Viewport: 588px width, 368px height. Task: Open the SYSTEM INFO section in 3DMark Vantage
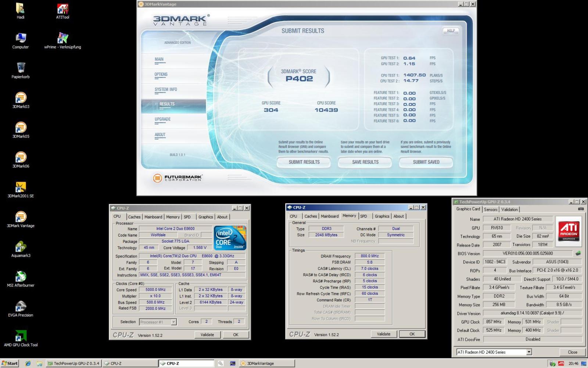(166, 90)
